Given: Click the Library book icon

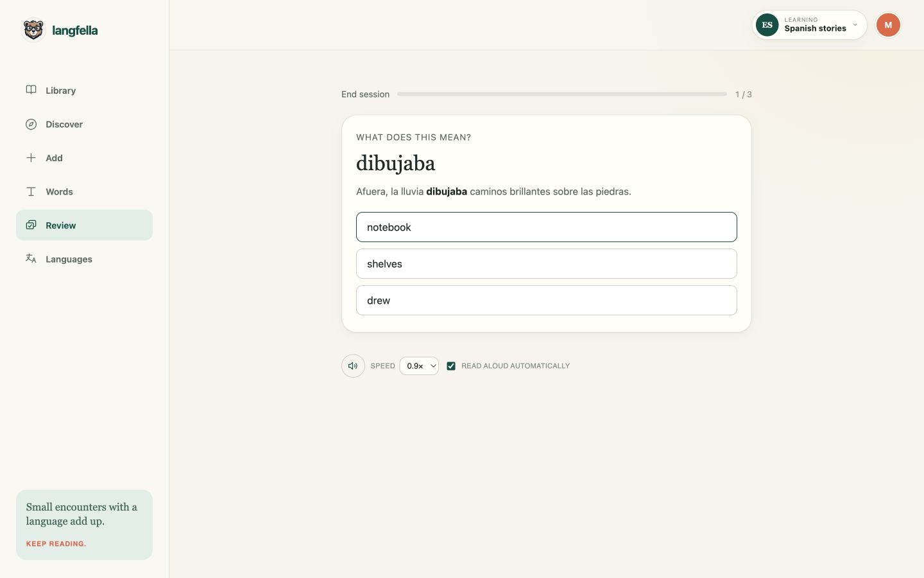Looking at the screenshot, I should pos(31,90).
